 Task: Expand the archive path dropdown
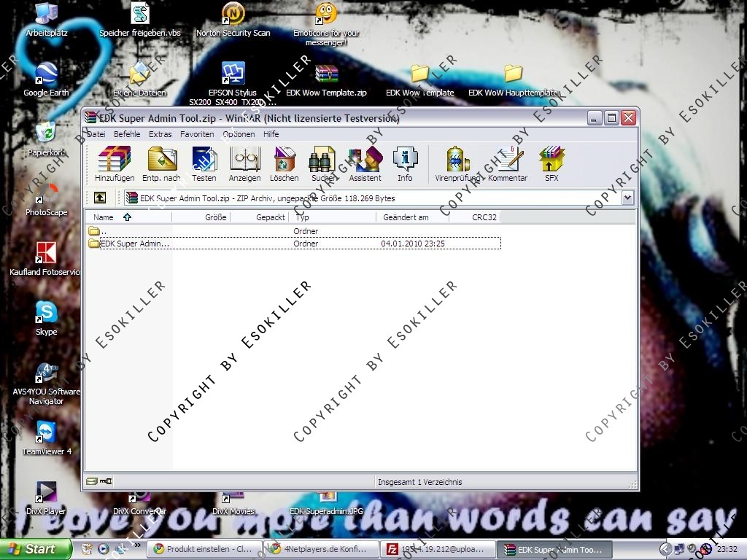pyautogui.click(x=627, y=198)
